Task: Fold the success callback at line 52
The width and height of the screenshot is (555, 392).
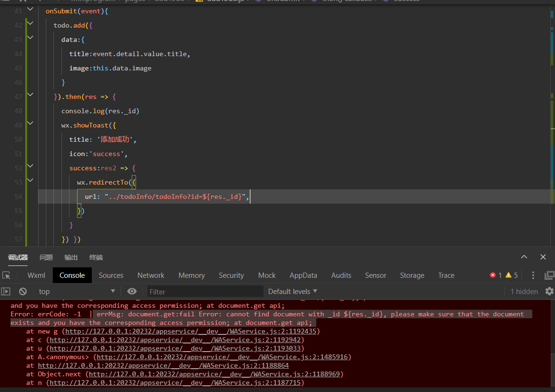Action: click(30, 166)
